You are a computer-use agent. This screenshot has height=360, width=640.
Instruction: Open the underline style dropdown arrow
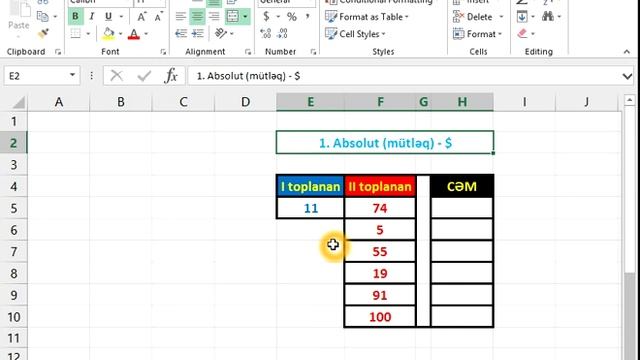click(121, 17)
